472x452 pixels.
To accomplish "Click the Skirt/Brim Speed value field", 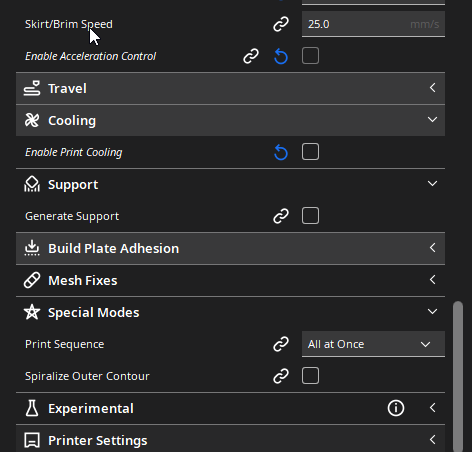I will click(373, 24).
